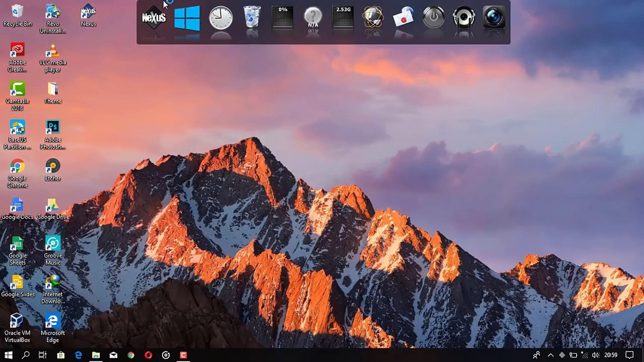644x362 pixels.
Task: Open Oracle VM VirtualBox desktop shortcut
Action: (17, 327)
